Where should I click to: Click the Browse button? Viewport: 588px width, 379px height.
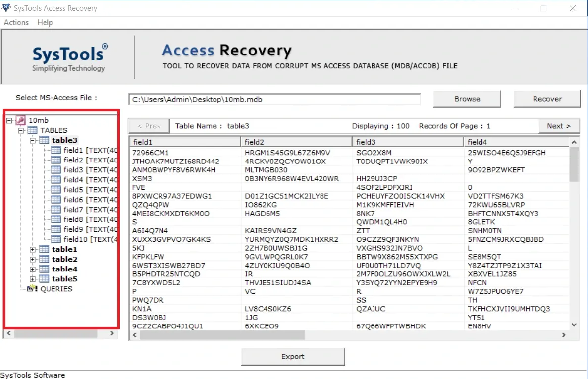point(467,99)
